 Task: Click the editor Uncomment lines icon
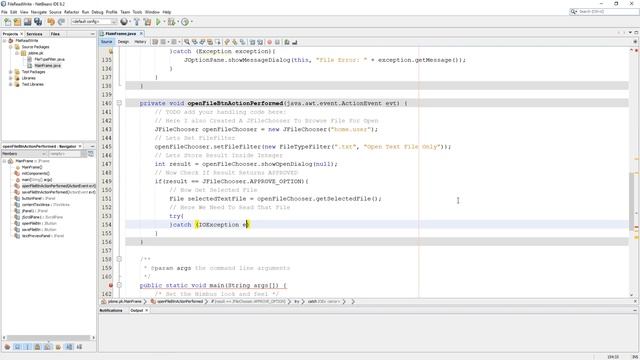294,42
